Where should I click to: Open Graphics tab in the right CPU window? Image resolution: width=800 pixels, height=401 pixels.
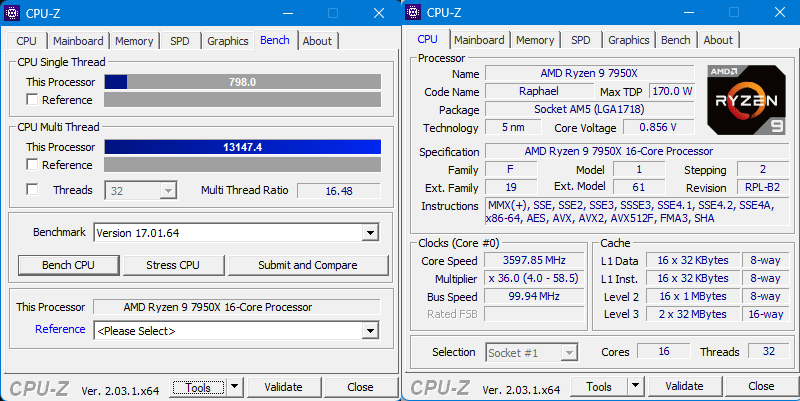[629, 40]
